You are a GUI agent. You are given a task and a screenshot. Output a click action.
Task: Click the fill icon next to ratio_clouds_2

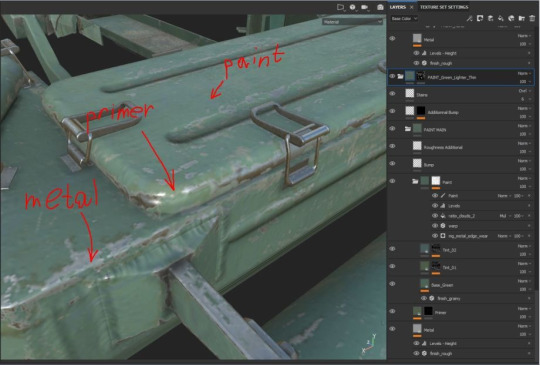point(443,216)
